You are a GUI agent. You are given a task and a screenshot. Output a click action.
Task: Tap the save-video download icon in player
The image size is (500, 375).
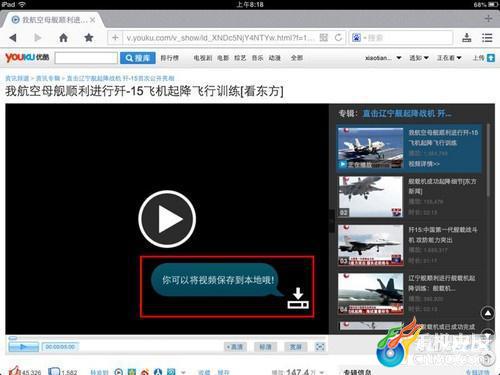pyautogui.click(x=298, y=298)
